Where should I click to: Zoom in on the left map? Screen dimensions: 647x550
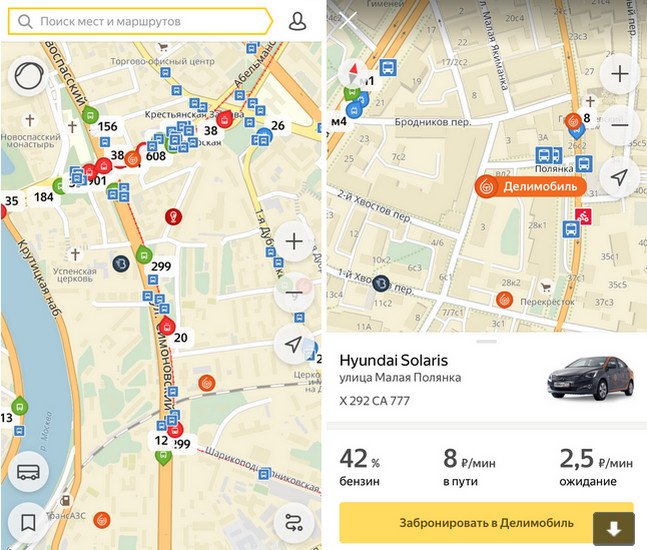294,241
